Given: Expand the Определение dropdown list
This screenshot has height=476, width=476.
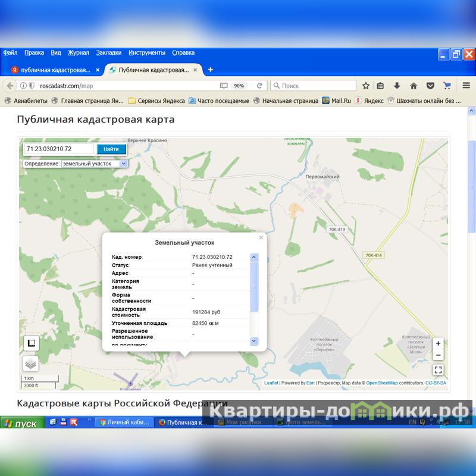Looking at the screenshot, I should pos(123,163).
